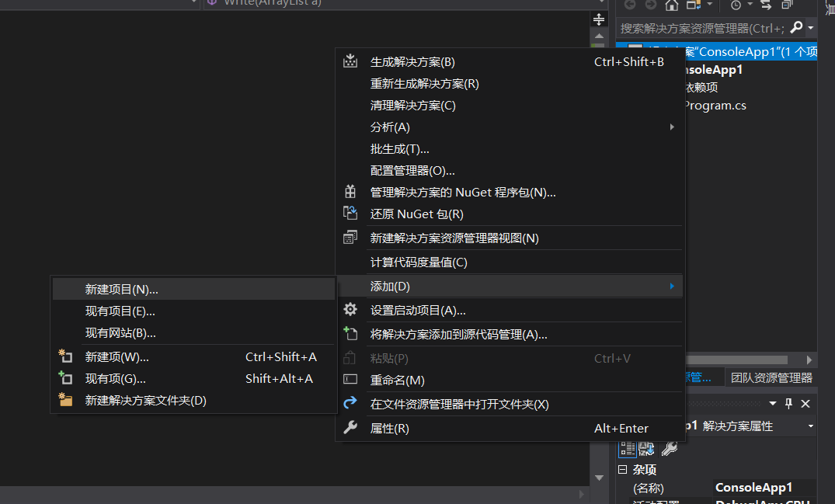Select 配置管理器(O)... menu item

pyautogui.click(x=510, y=171)
